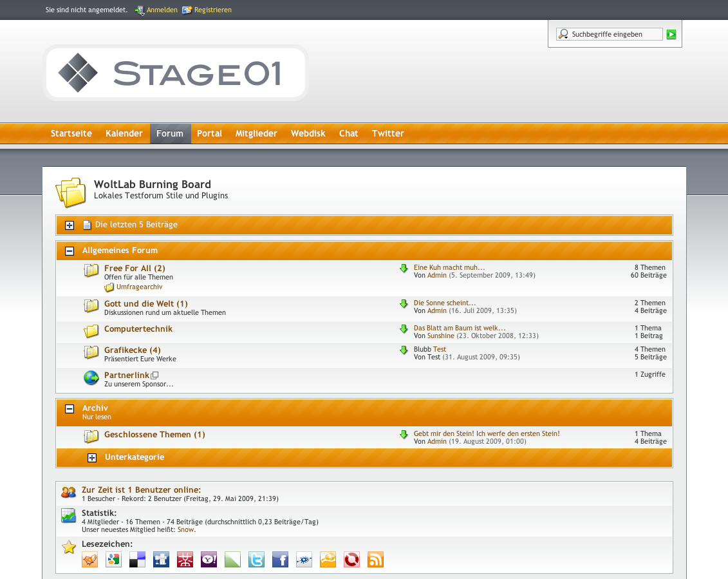Viewport: 728px width, 579px height.
Task: Click the green search submit button
Action: (x=671, y=34)
